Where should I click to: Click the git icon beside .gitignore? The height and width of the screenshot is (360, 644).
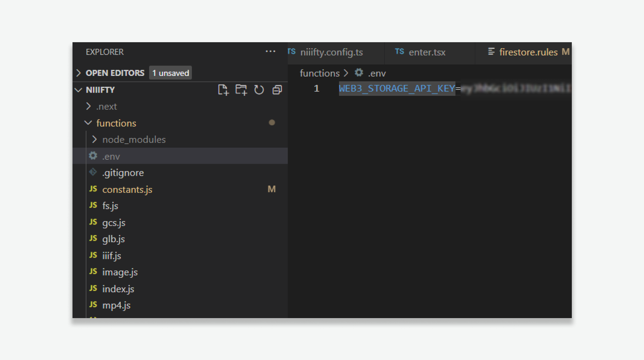93,172
